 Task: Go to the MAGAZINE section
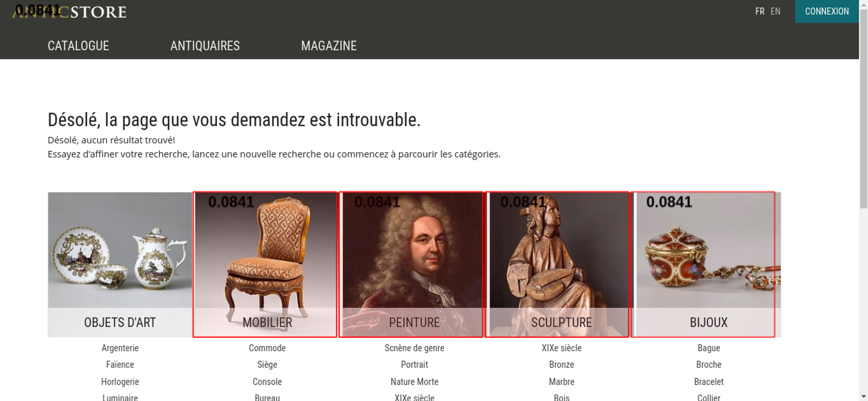[x=329, y=46]
